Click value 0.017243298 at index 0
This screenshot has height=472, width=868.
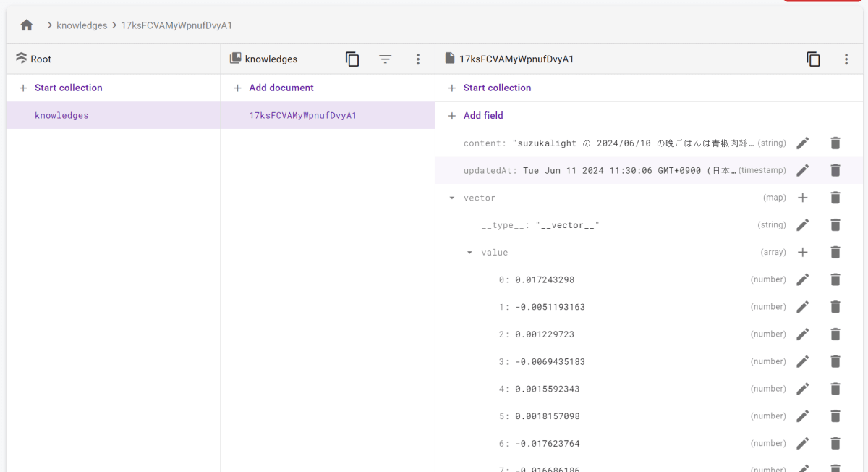click(x=545, y=279)
